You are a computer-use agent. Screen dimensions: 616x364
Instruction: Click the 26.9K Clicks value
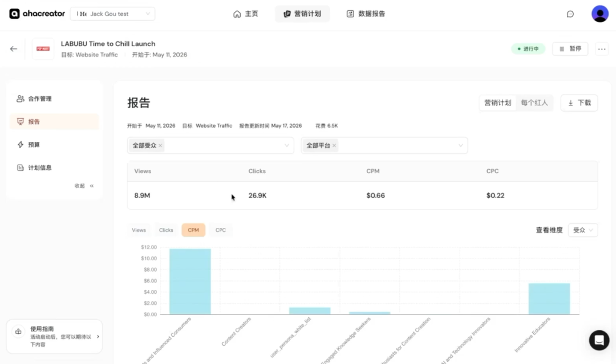click(257, 195)
